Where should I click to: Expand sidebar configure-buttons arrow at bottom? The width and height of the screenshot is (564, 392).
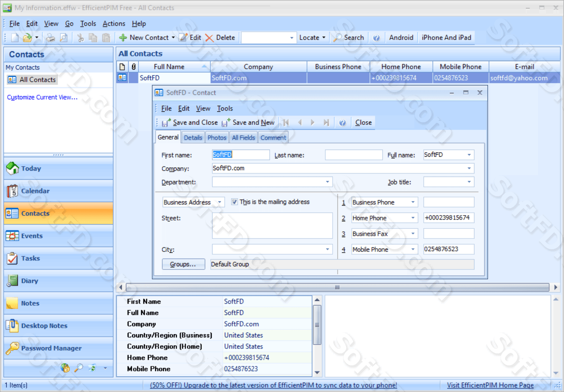[x=105, y=368]
